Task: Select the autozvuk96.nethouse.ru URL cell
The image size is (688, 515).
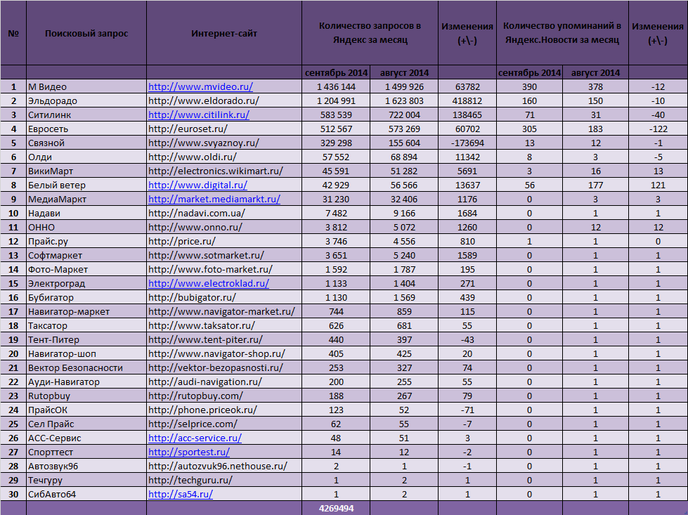Action: click(x=224, y=466)
